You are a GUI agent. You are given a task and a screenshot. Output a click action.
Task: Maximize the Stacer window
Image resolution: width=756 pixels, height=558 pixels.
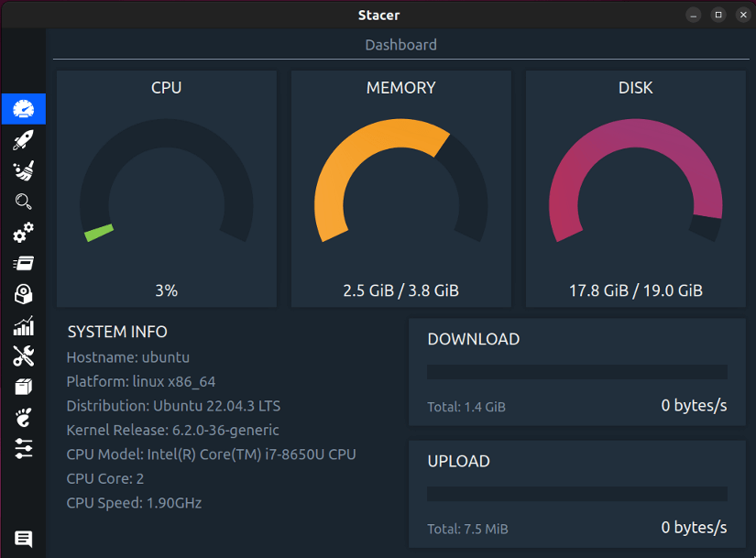click(x=718, y=15)
